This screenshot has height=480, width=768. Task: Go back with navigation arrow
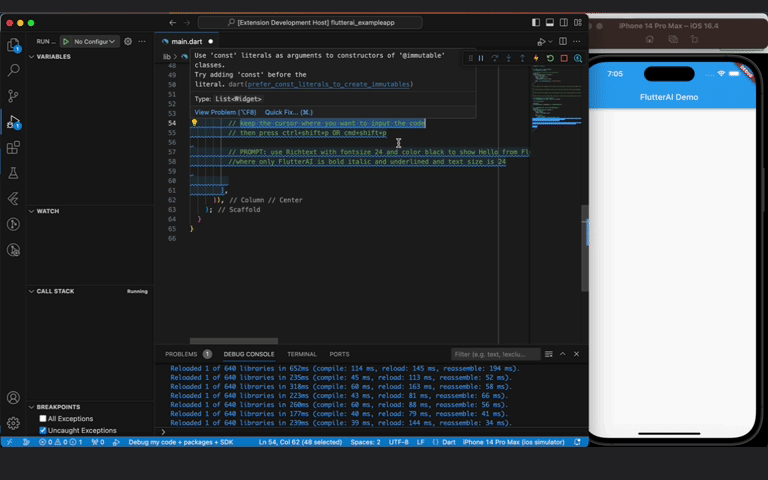tap(172, 23)
